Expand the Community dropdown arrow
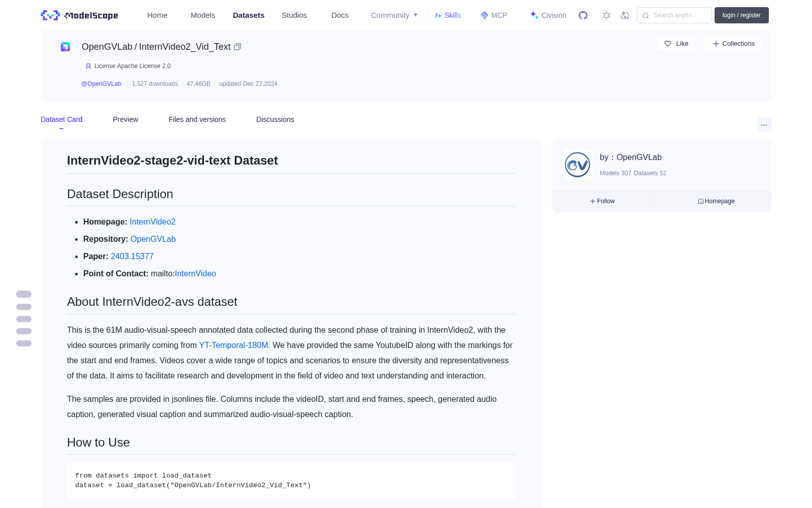This screenshot has width=812, height=508. (416, 15)
